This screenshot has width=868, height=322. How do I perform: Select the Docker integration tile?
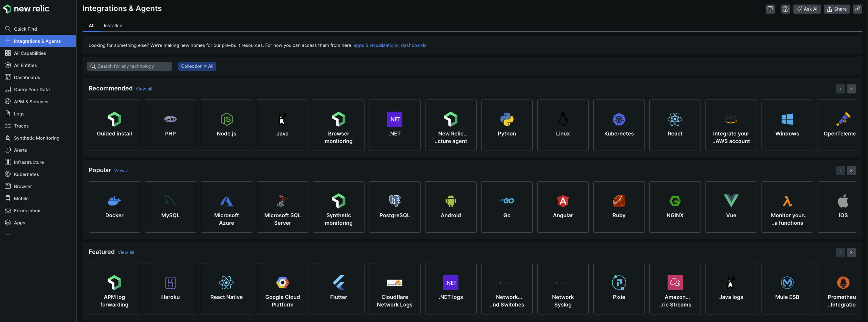coord(114,207)
